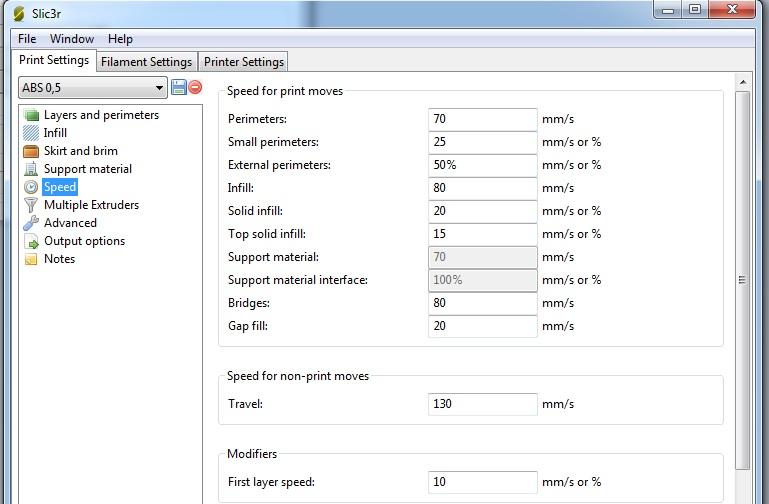
Task: Switch to the Filament Settings tab
Action: [x=147, y=62]
